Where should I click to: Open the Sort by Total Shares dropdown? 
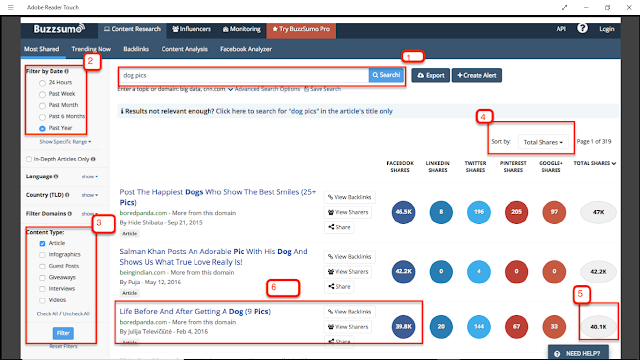(x=543, y=142)
